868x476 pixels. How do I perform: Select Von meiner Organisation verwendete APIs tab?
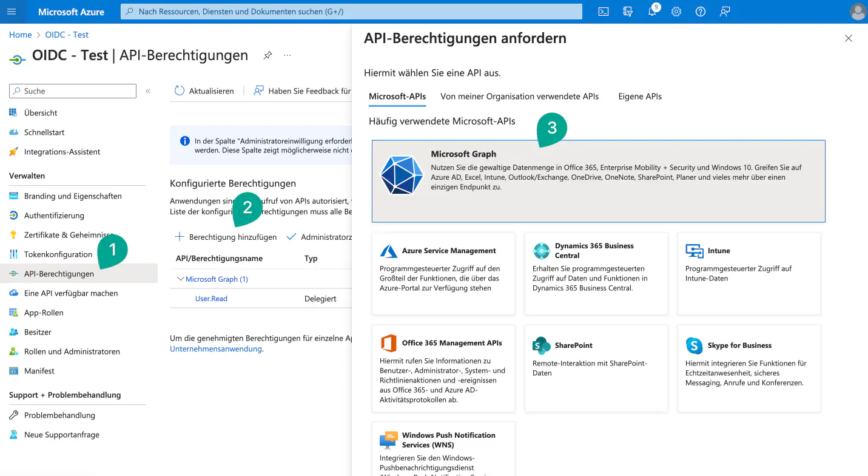(519, 97)
